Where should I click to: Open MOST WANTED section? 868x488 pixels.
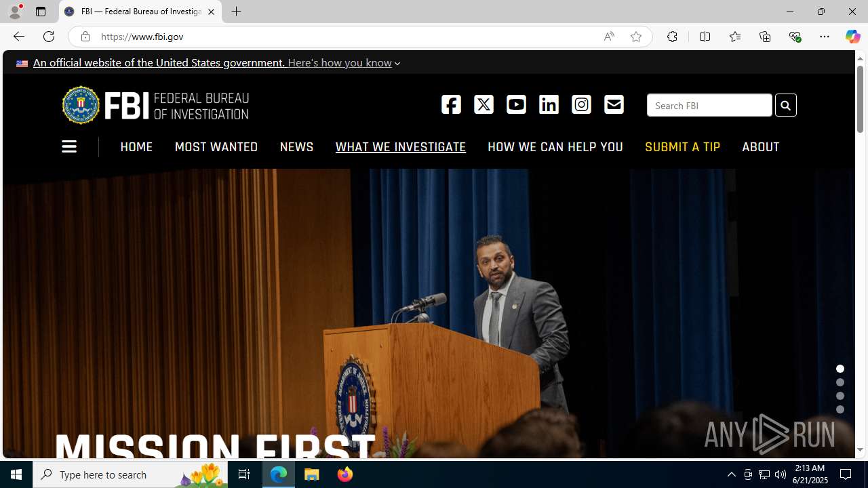(x=216, y=147)
